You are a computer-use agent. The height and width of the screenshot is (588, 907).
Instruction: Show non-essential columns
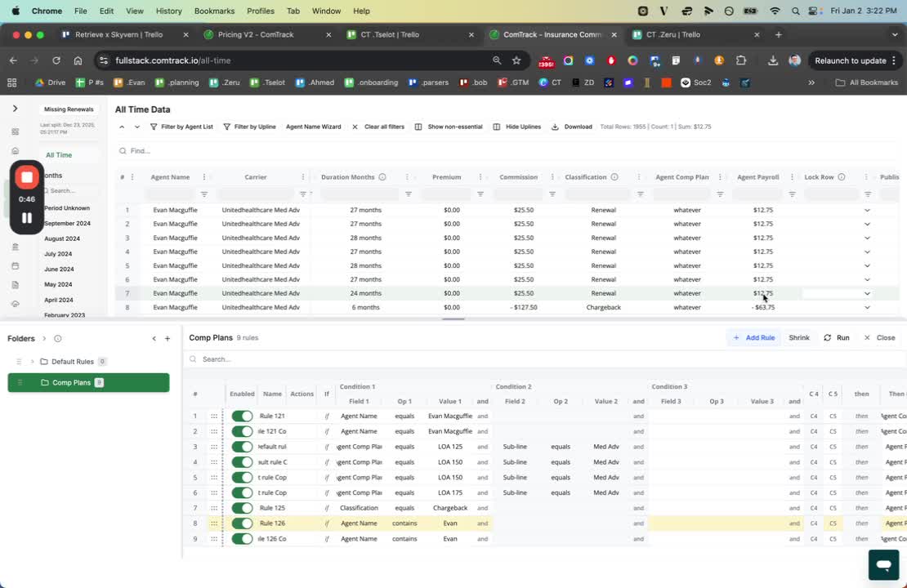[x=449, y=127]
